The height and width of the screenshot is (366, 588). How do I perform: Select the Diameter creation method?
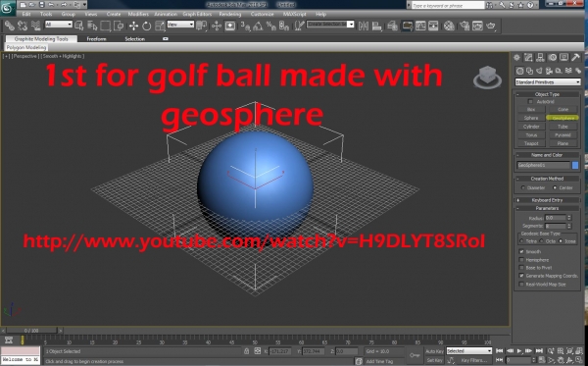(523, 187)
